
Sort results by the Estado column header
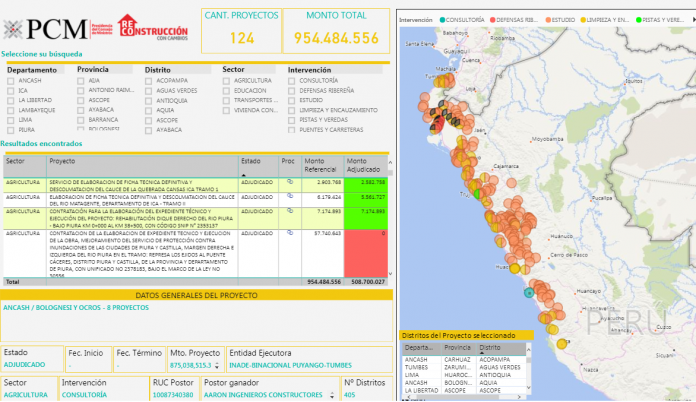tap(250, 160)
